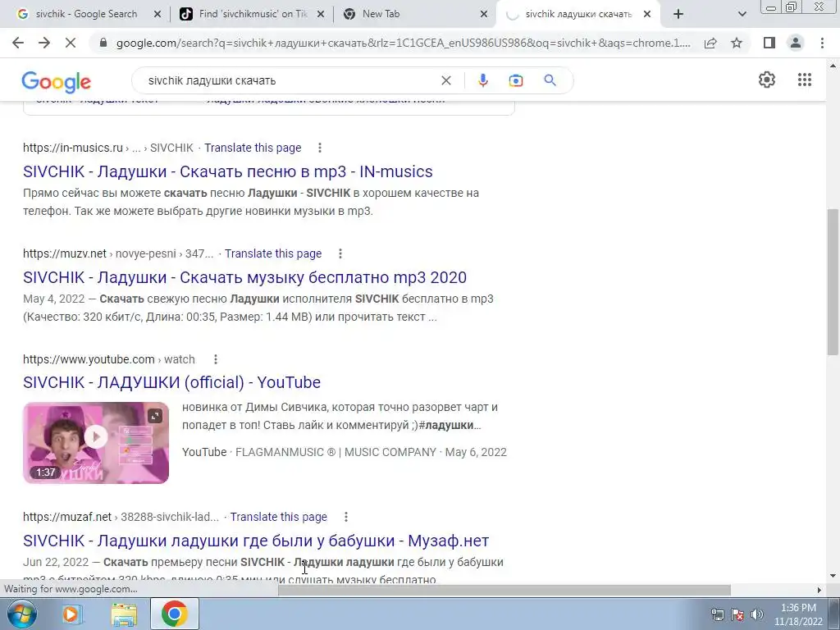Translate the muzv.net result page

point(273,253)
